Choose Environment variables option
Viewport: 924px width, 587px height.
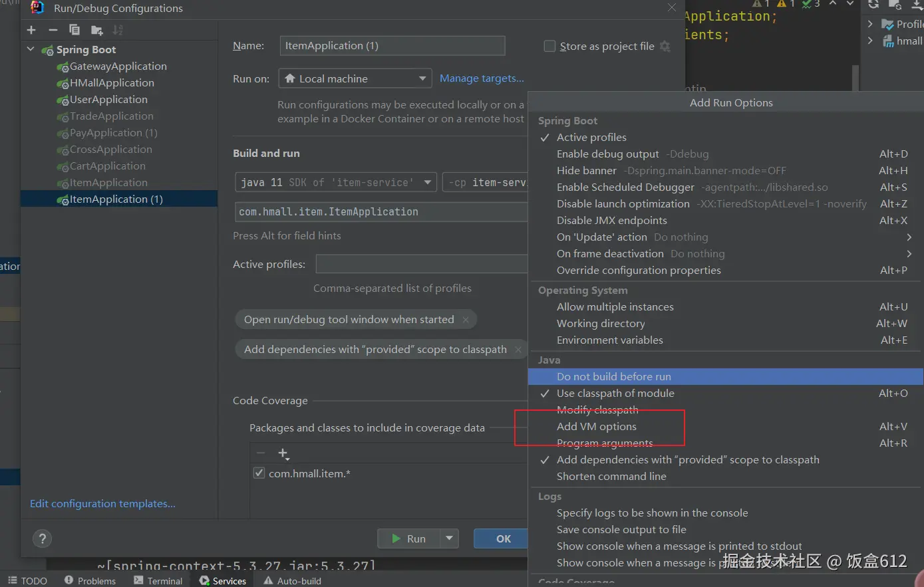point(726,340)
